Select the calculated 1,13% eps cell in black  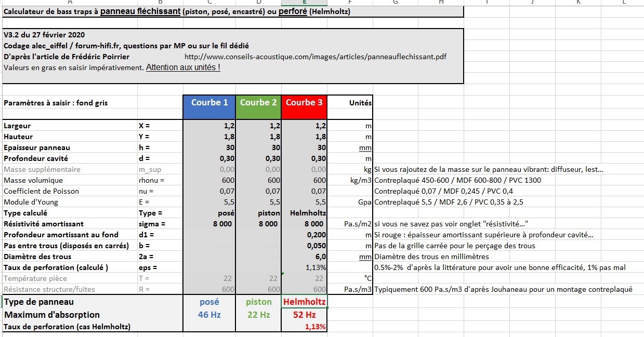(x=304, y=267)
